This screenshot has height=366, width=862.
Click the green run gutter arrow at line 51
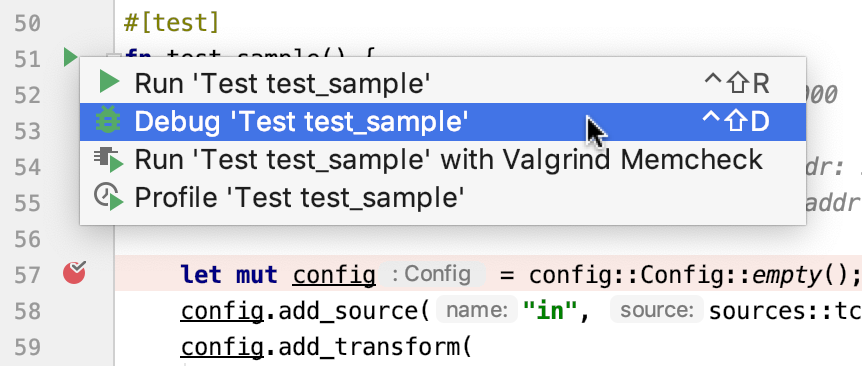pos(70,57)
